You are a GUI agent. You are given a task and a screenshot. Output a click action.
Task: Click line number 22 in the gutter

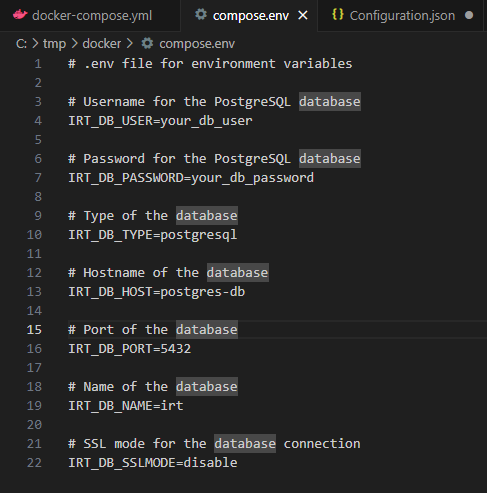(x=34, y=463)
